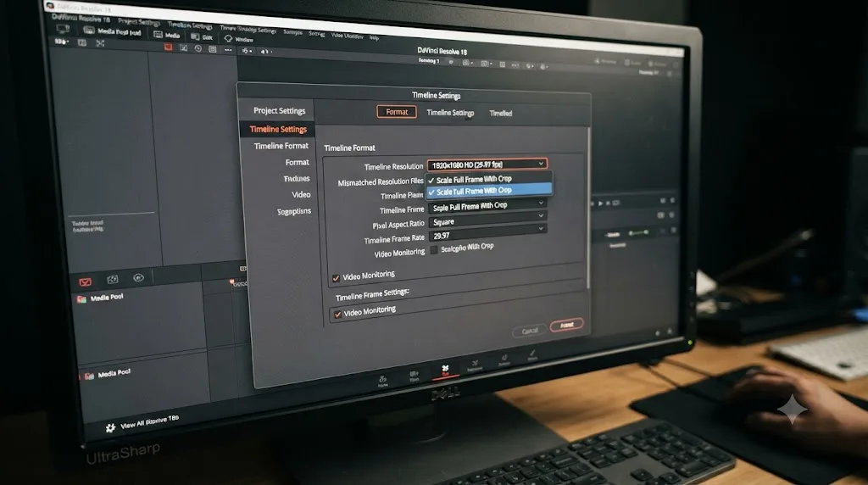Image resolution: width=868 pixels, height=485 pixels.
Task: Click the monitor icon in top toolbar
Action: (x=63, y=28)
